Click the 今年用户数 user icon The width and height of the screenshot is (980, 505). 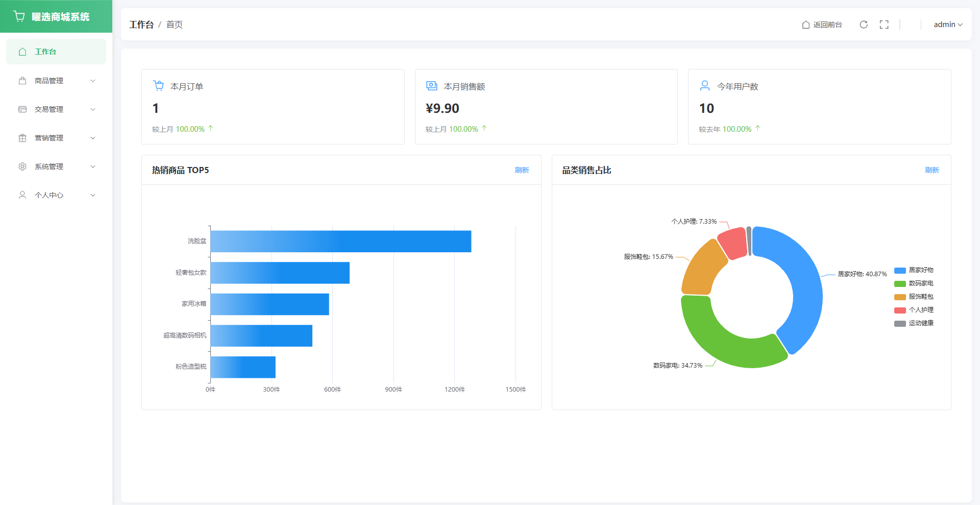tap(705, 86)
